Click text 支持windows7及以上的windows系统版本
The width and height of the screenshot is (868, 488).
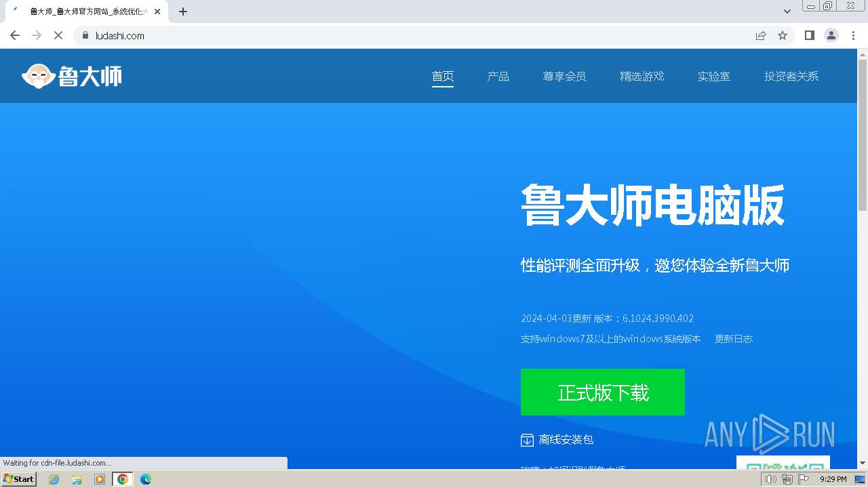coord(611,339)
